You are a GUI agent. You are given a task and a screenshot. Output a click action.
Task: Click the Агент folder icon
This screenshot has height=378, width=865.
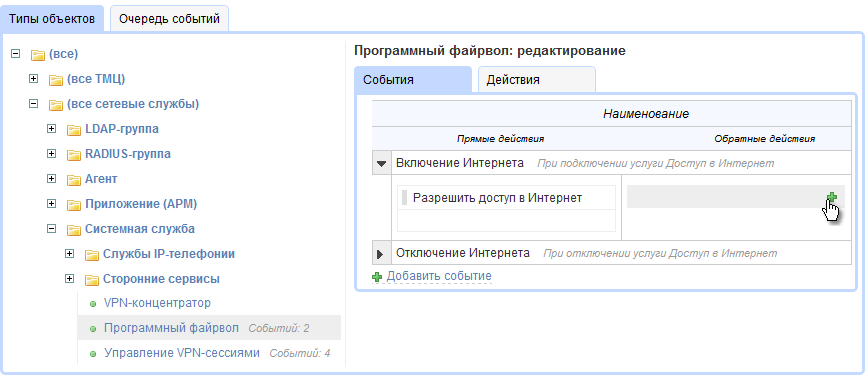74,180
